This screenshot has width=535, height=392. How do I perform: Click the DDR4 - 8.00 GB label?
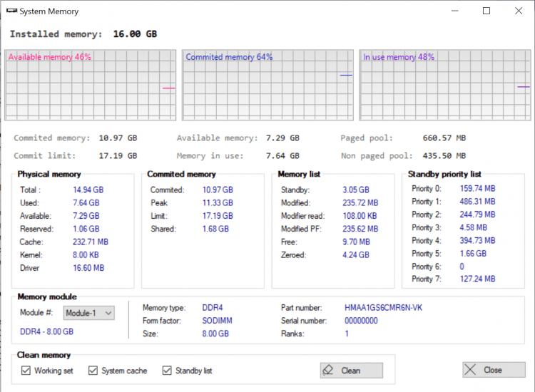(46, 331)
